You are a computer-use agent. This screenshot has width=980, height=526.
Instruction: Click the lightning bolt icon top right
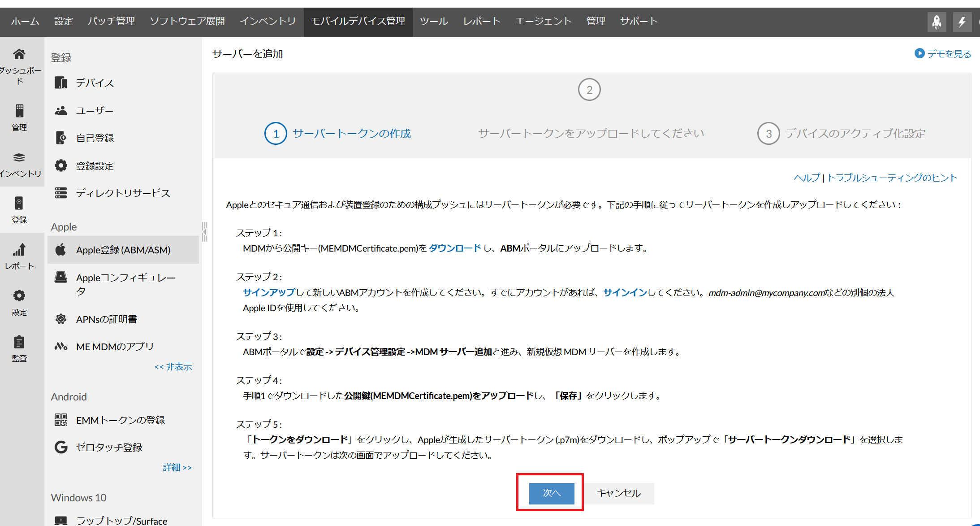click(x=963, y=21)
